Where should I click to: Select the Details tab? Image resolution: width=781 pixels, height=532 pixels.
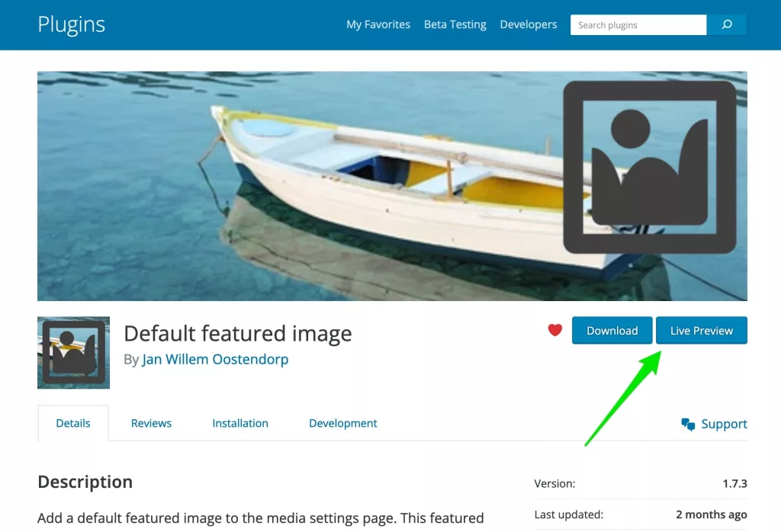73,423
